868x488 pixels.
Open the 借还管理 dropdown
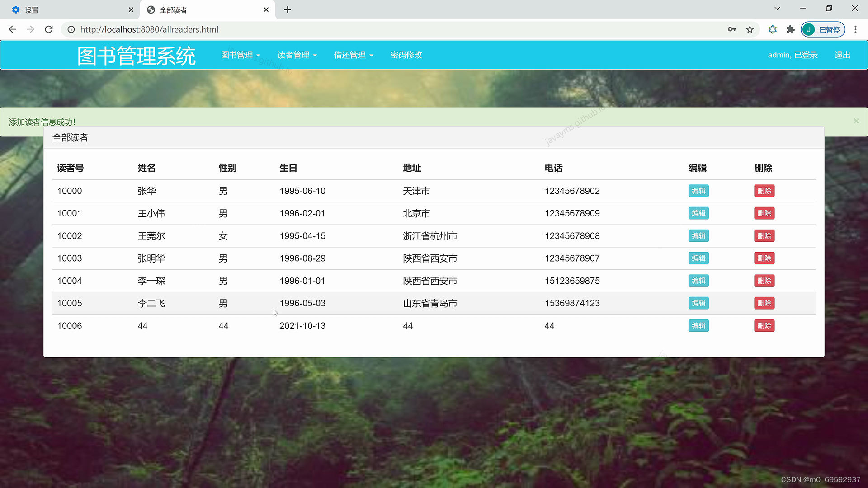pyautogui.click(x=354, y=55)
